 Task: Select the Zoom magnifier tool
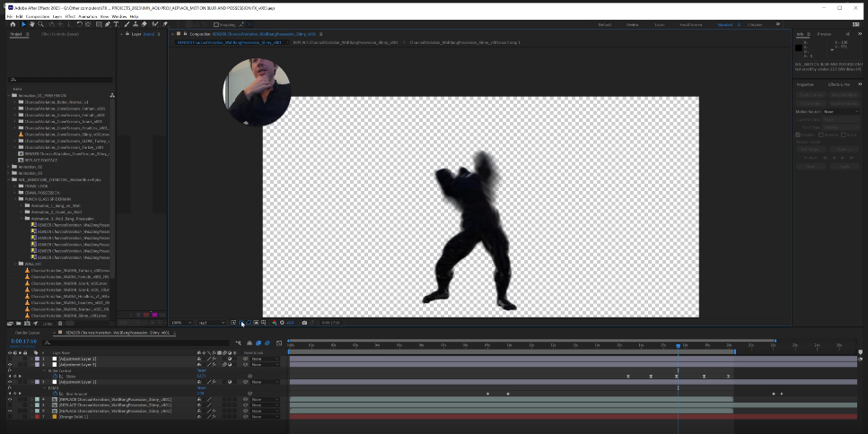pos(40,24)
